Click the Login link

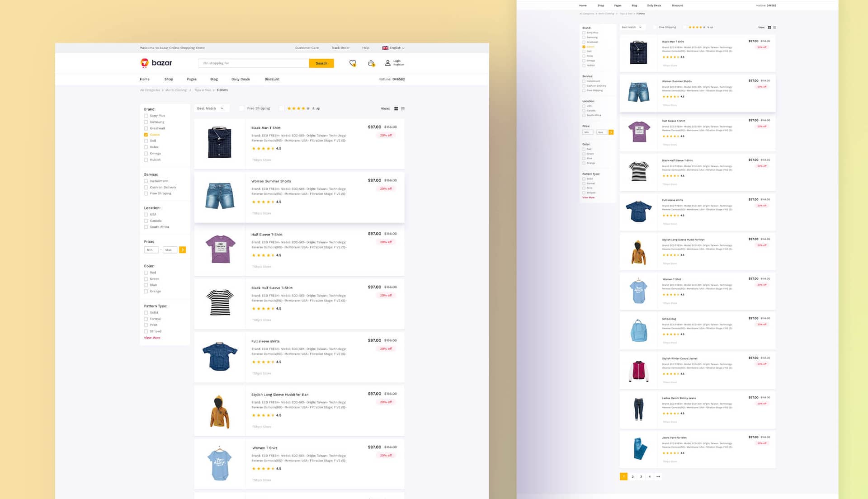tap(396, 61)
